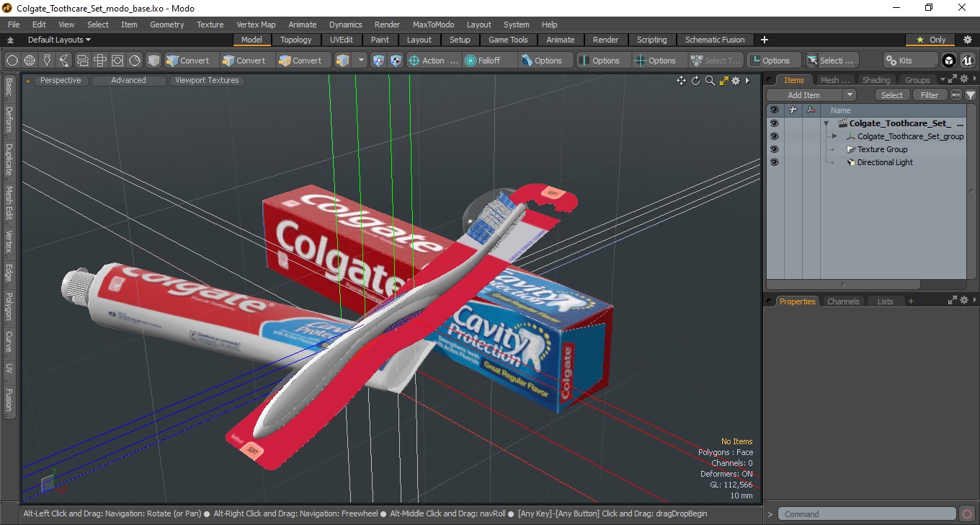Select the Texture Group item
Viewport: 980px width, 525px height.
(x=882, y=149)
